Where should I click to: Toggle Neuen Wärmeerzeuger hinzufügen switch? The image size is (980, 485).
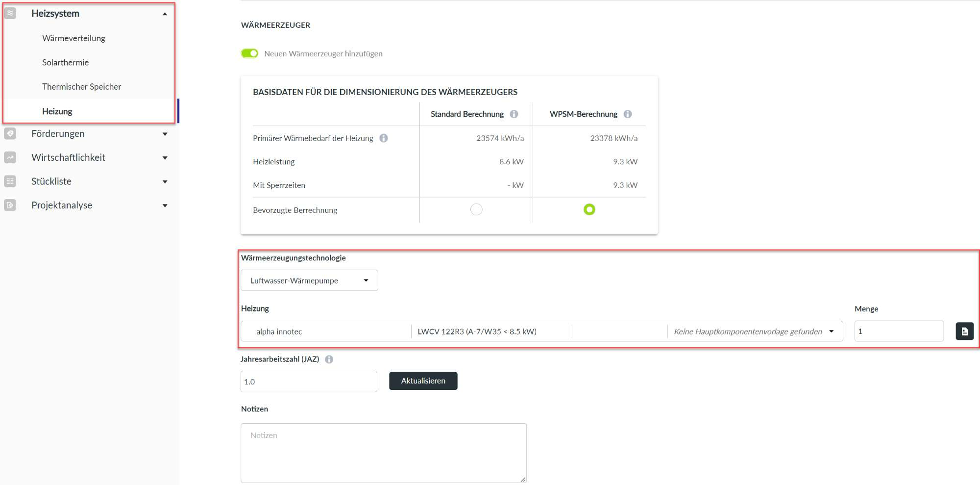[x=249, y=53]
